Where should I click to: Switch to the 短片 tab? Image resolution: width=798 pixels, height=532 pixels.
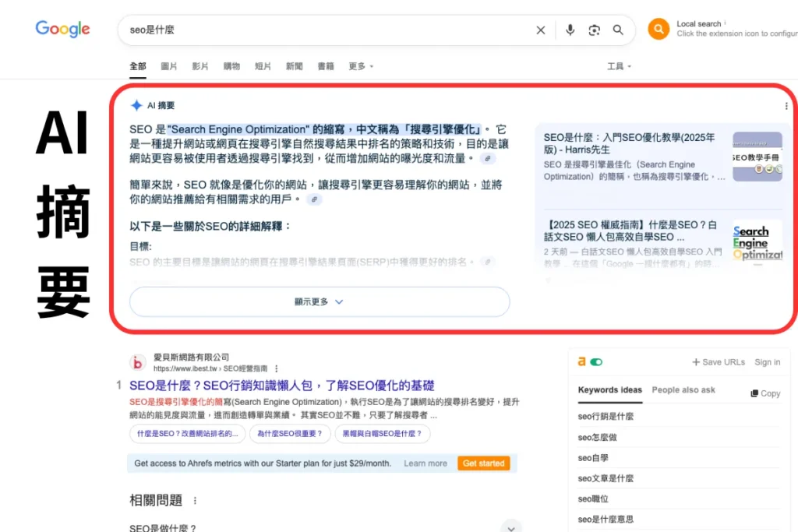pyautogui.click(x=263, y=66)
